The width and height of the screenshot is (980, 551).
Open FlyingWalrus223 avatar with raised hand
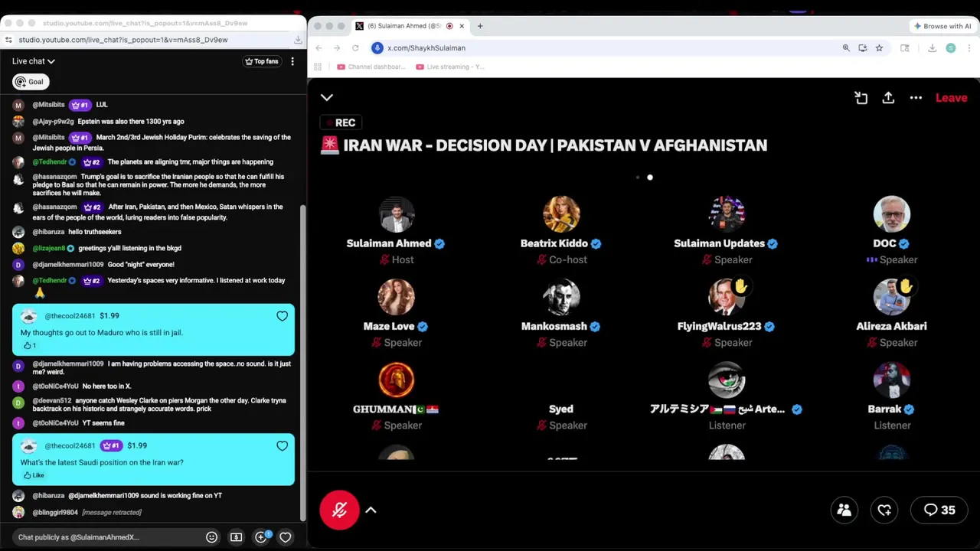(x=727, y=297)
